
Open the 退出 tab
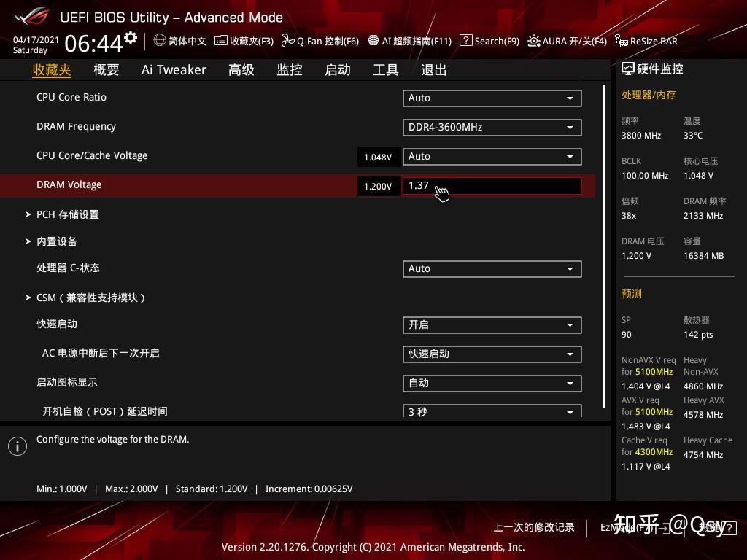click(x=434, y=70)
